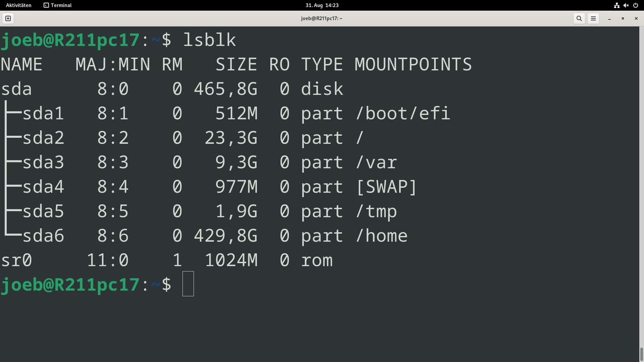Image resolution: width=644 pixels, height=362 pixels.
Task: Close the terminal window
Action: [636, 19]
